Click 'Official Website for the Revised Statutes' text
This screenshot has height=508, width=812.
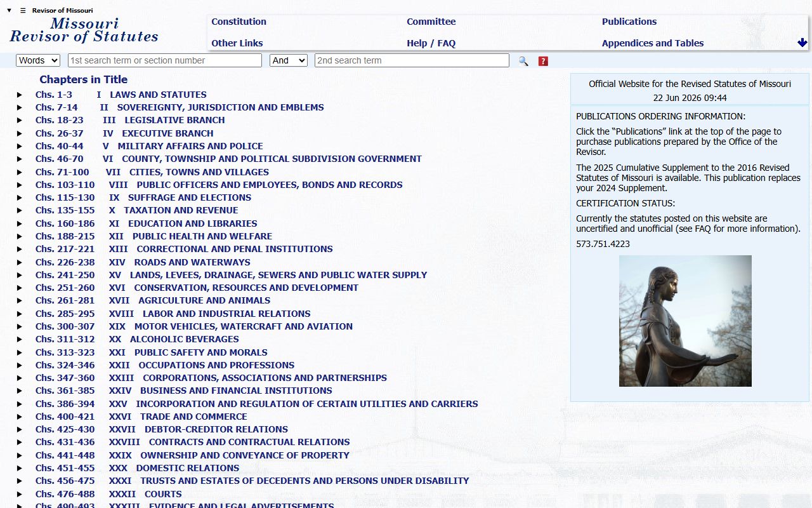690,84
